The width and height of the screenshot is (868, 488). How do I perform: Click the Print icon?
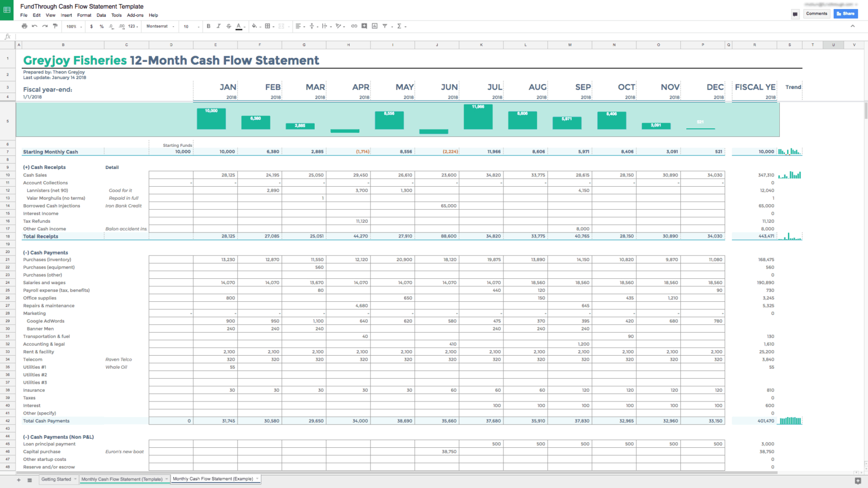point(24,26)
